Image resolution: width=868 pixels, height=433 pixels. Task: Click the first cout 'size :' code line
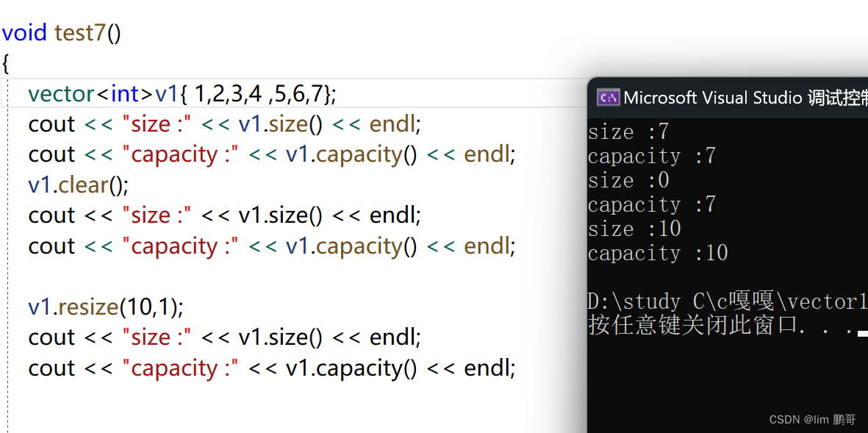tap(225, 124)
